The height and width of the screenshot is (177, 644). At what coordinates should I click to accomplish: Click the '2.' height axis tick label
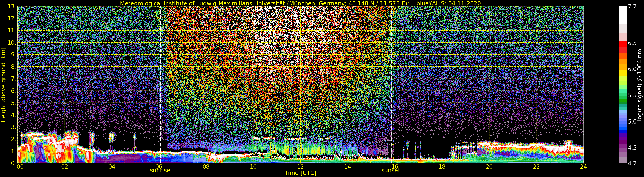[13, 139]
